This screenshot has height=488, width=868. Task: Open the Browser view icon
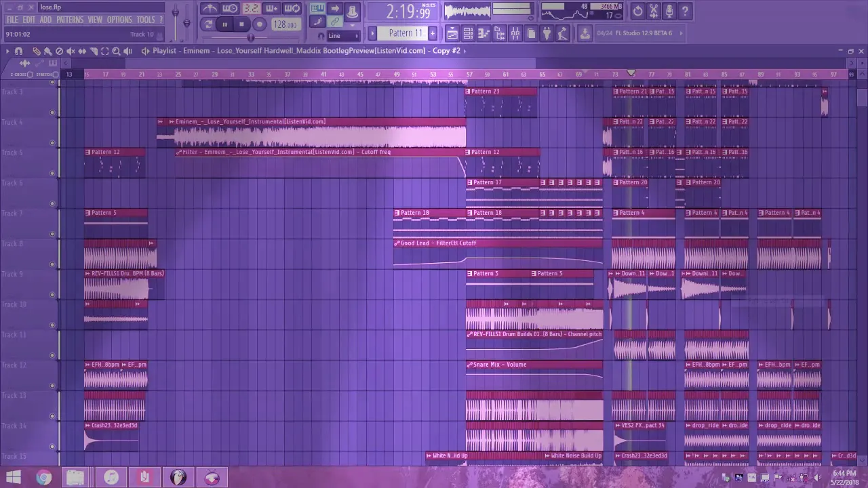click(500, 33)
